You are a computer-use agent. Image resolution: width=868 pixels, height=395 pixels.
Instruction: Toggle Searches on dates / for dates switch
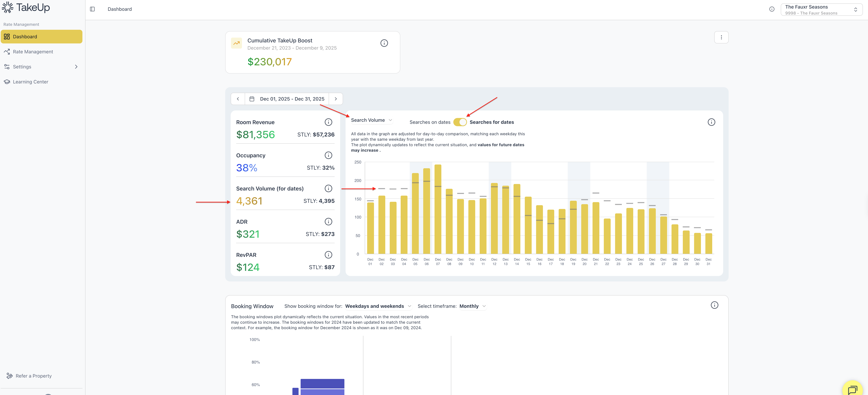(460, 122)
